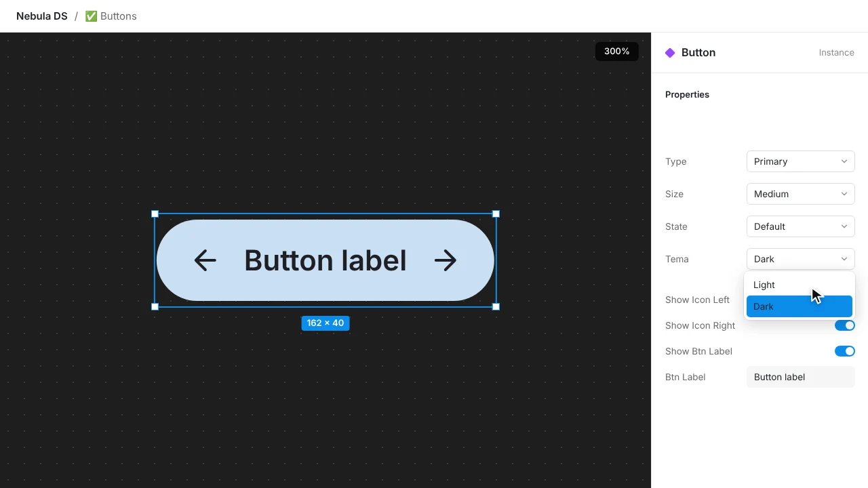Viewport: 868px width, 488px height.
Task: Collapse the Tema dropdown showing Dark
Action: (801, 259)
